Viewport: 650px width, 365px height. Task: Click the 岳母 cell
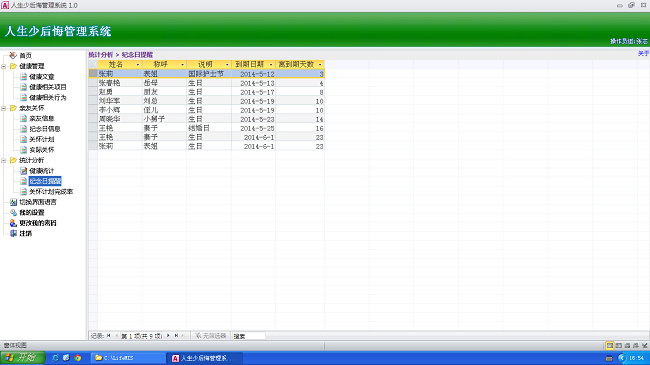(164, 83)
